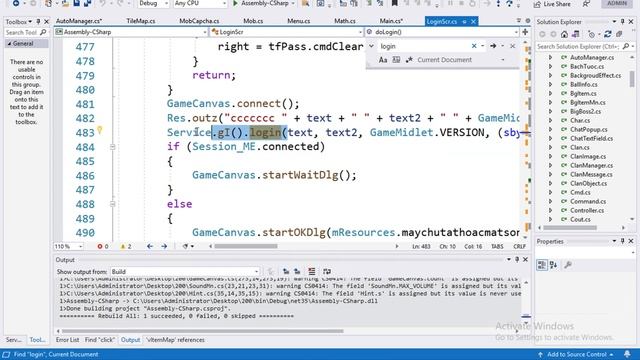Viewport: 640px width, 360px height.
Task: Open the LoginScr type navigation dropdown
Action: (x=287, y=32)
